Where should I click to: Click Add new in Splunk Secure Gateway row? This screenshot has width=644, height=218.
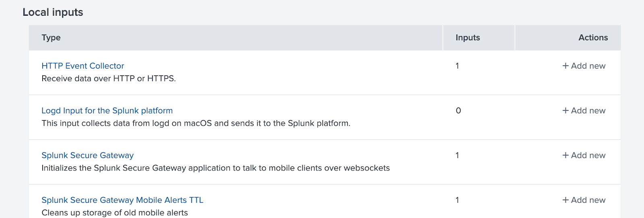click(584, 155)
